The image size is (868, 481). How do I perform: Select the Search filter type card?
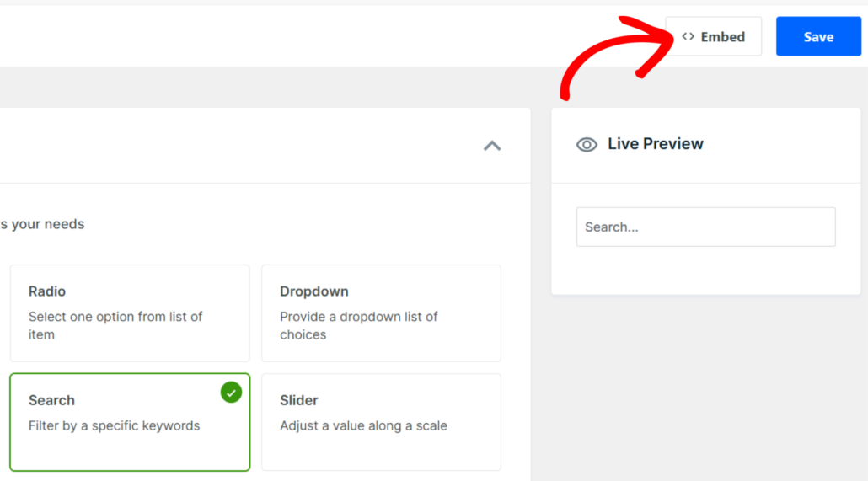(x=130, y=422)
